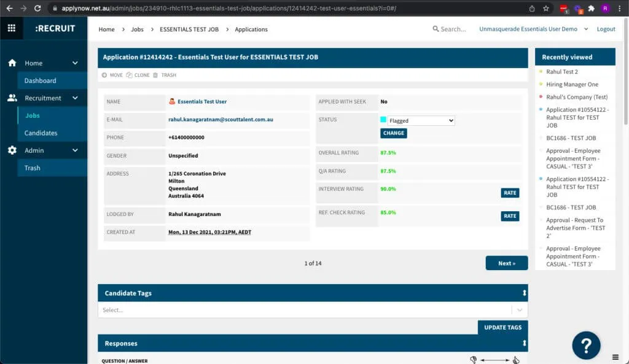
Task: Click the browser share icon
Action: pos(532,8)
